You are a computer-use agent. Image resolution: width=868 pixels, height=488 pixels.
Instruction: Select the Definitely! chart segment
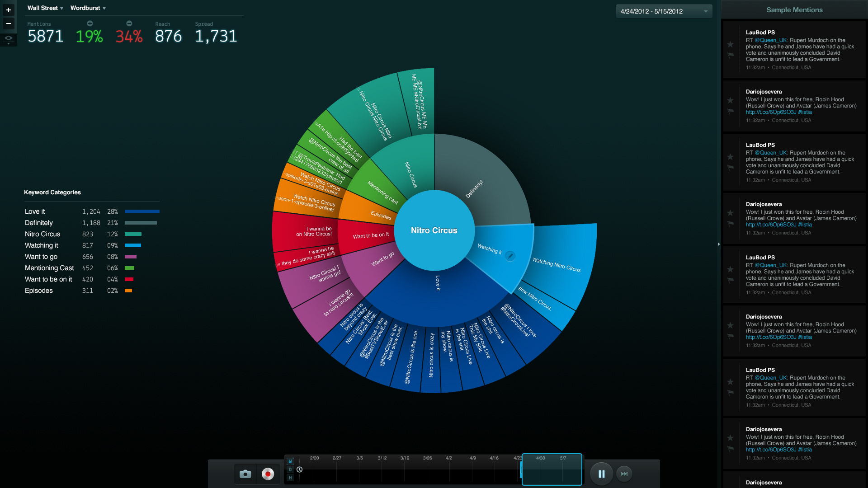pyautogui.click(x=484, y=181)
